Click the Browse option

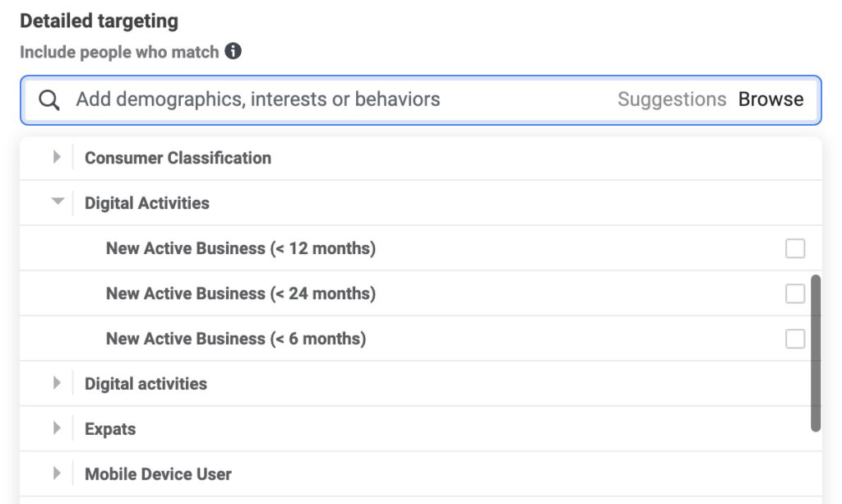(x=771, y=99)
